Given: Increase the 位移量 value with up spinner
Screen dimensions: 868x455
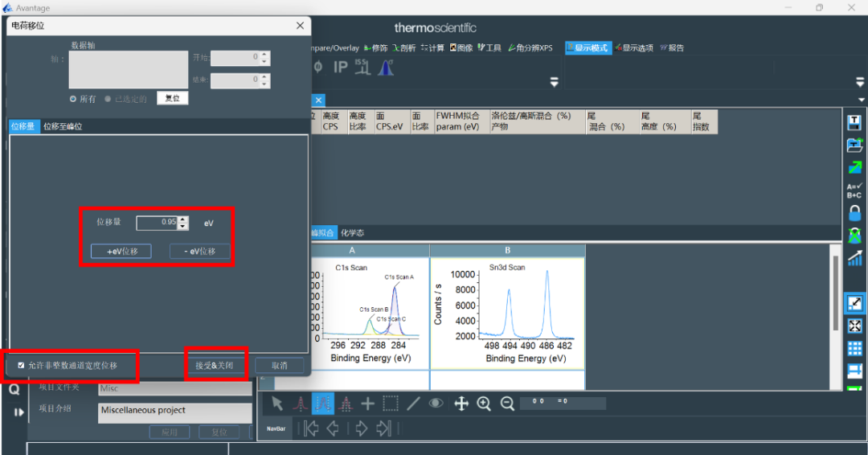Looking at the screenshot, I should 182,219.
